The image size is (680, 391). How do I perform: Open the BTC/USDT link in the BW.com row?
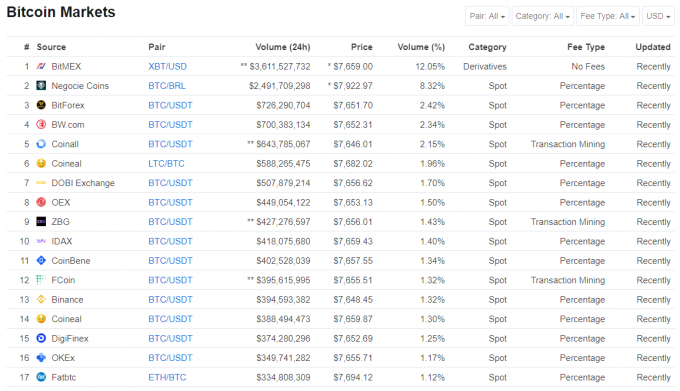pyautogui.click(x=170, y=124)
